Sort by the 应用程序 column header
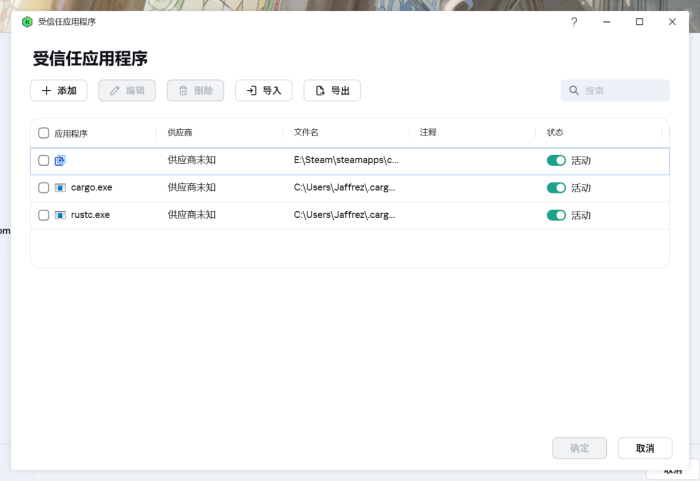This screenshot has width=700, height=481. [x=71, y=134]
